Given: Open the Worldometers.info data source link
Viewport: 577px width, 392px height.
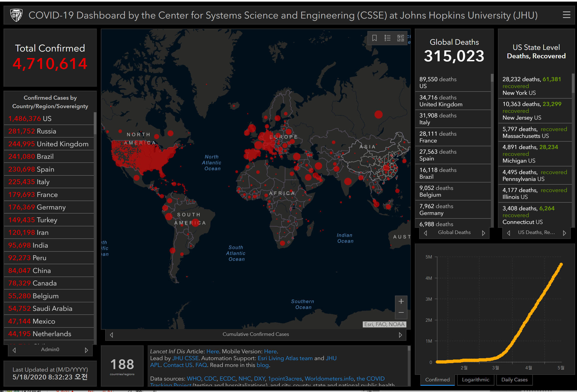Looking at the screenshot, I should [x=329, y=379].
